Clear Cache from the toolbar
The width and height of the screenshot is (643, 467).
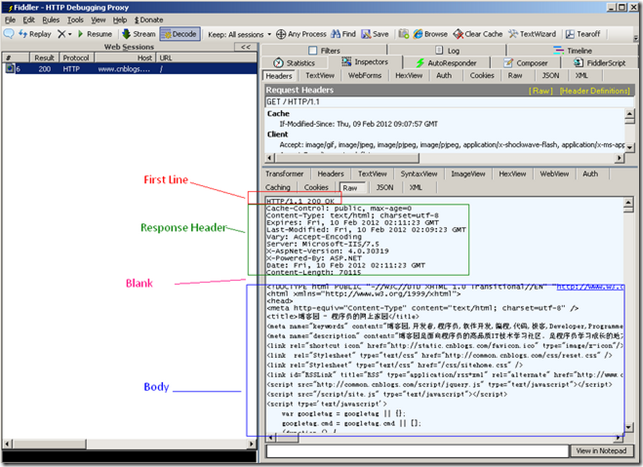[478, 34]
